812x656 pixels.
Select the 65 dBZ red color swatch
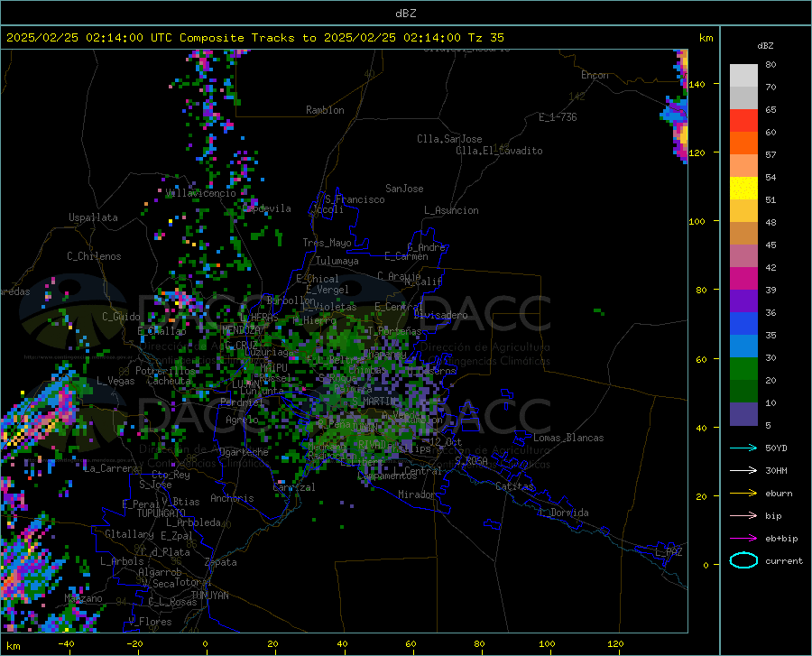click(x=743, y=120)
